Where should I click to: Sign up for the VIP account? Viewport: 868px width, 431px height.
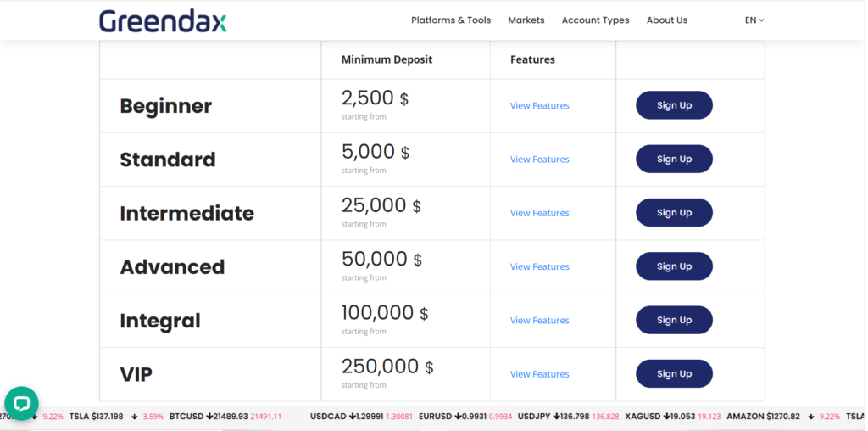coord(674,374)
